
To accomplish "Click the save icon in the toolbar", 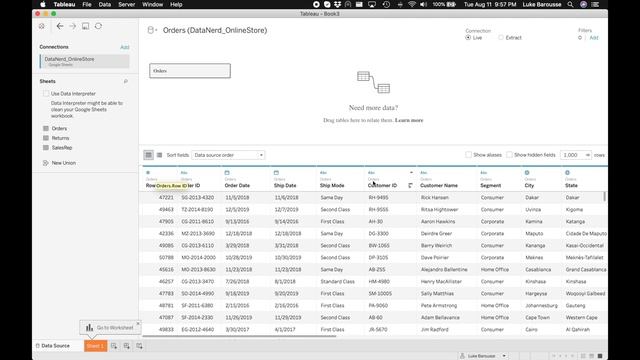I will click(x=85, y=26).
